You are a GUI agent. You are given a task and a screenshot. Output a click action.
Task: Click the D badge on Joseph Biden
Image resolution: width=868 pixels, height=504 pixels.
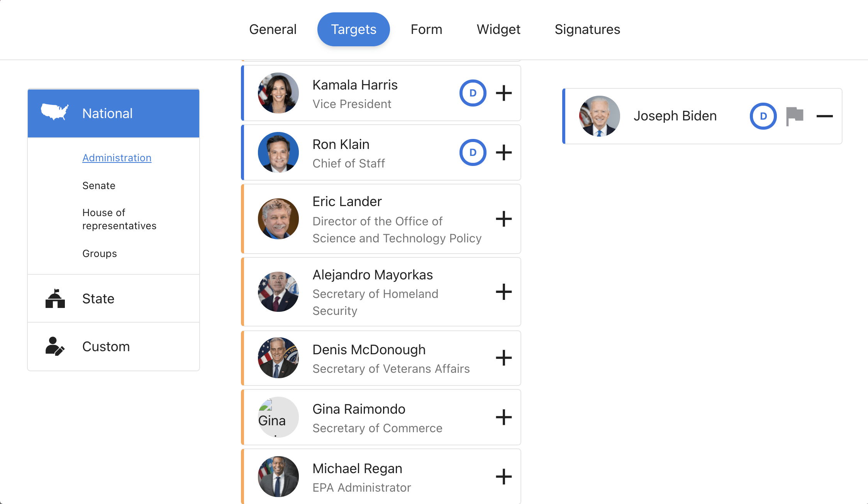(x=763, y=116)
